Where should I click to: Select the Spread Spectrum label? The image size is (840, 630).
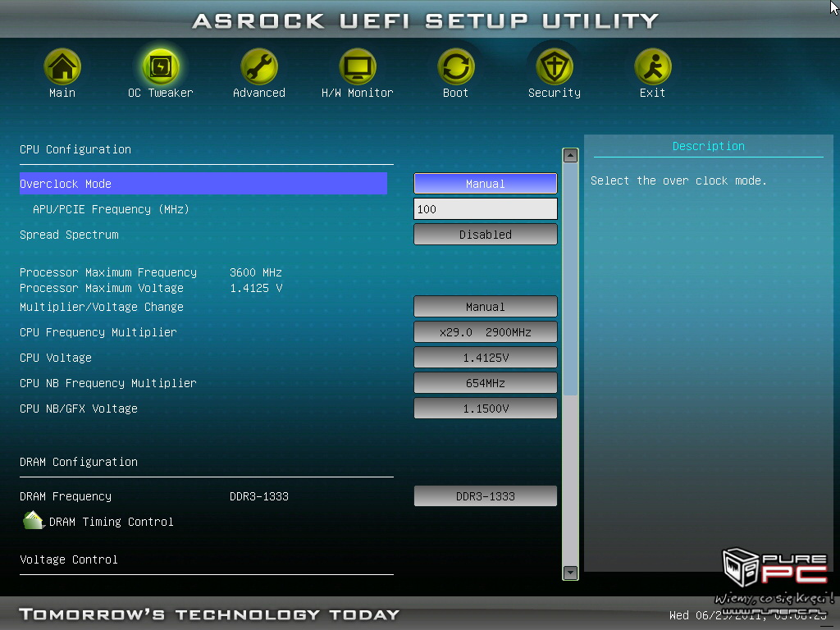click(69, 235)
